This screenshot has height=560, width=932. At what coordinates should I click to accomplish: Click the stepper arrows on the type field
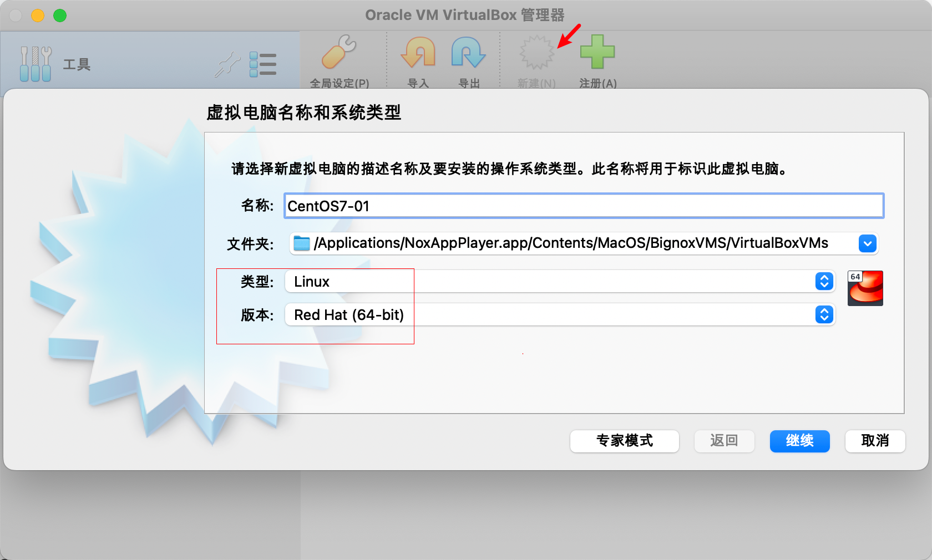tap(824, 281)
